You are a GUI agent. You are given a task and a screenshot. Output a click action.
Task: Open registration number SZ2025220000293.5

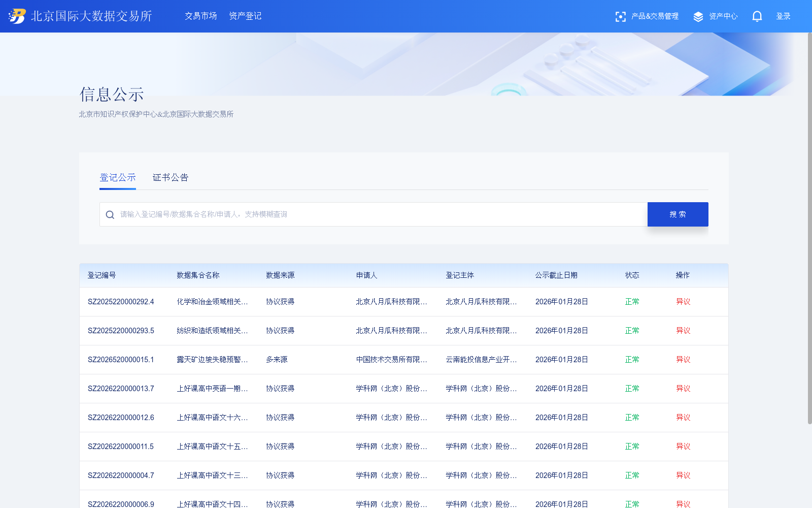click(121, 331)
